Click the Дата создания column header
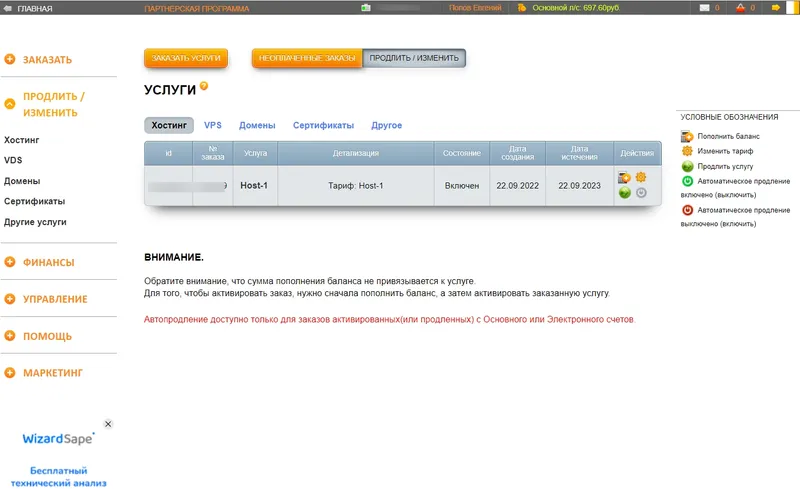This screenshot has width=800, height=489. [517, 153]
